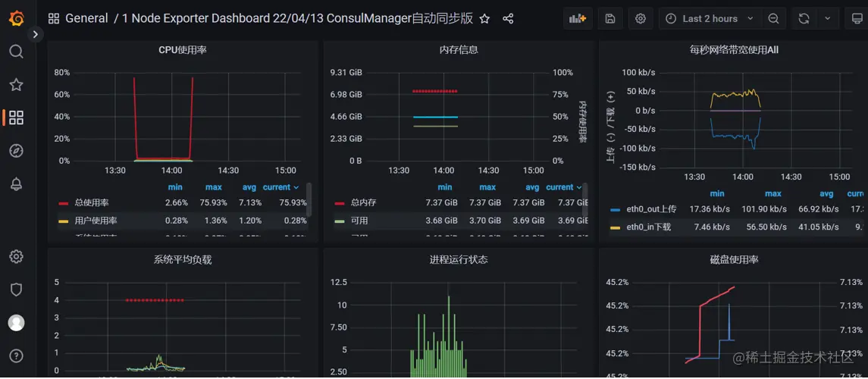Viewport: 868px width, 379px height.
Task: Sort CPU legend by avg column
Action: (249, 187)
